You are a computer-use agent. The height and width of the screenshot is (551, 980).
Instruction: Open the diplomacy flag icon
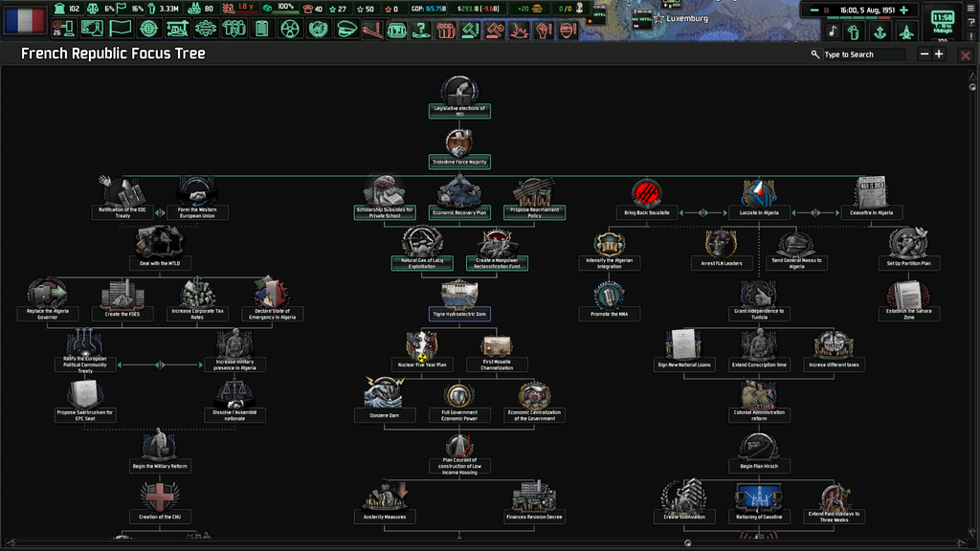tap(121, 29)
